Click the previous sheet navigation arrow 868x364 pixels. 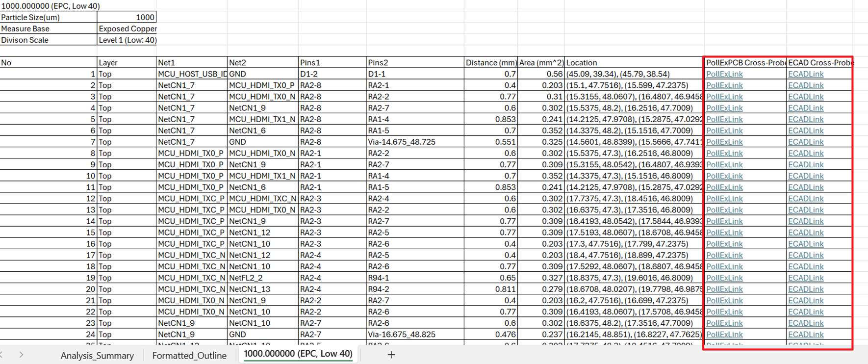[2, 355]
